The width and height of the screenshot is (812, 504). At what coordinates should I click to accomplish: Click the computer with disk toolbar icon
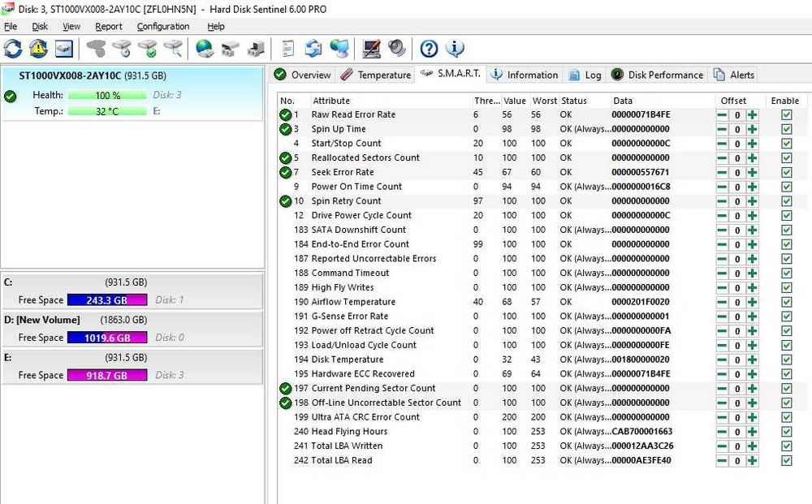[256, 49]
